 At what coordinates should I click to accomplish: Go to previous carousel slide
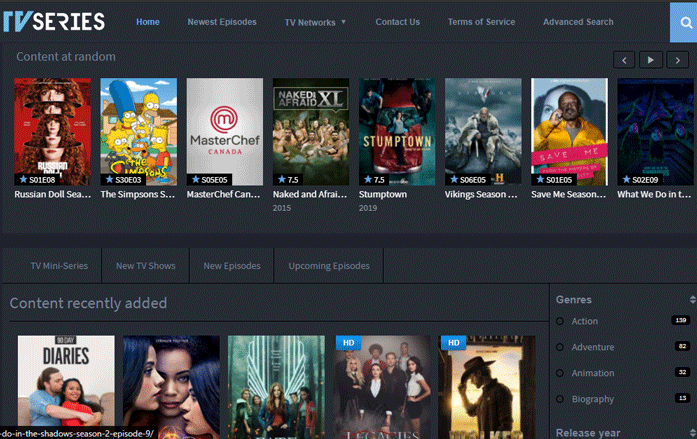624,60
